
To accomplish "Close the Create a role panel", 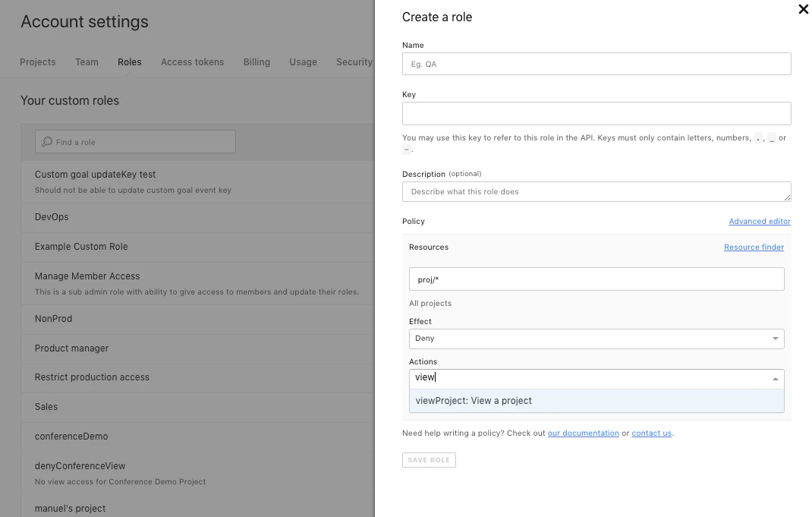I will 803,10.
